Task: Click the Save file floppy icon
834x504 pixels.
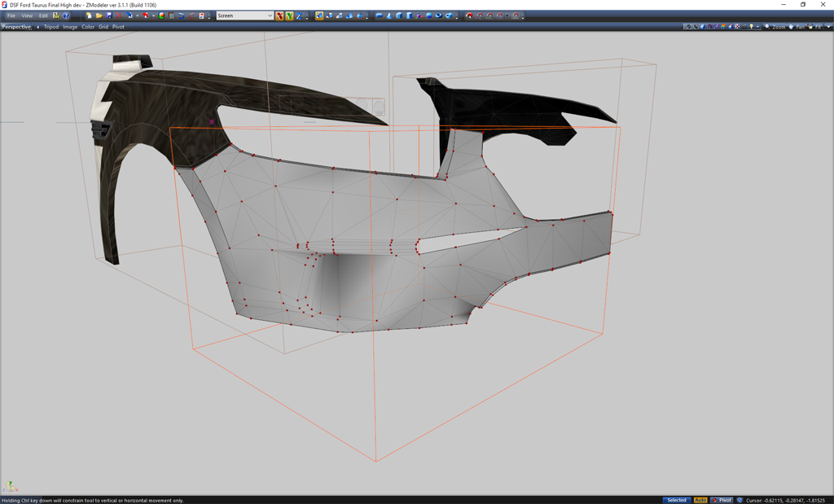Action: (x=109, y=15)
